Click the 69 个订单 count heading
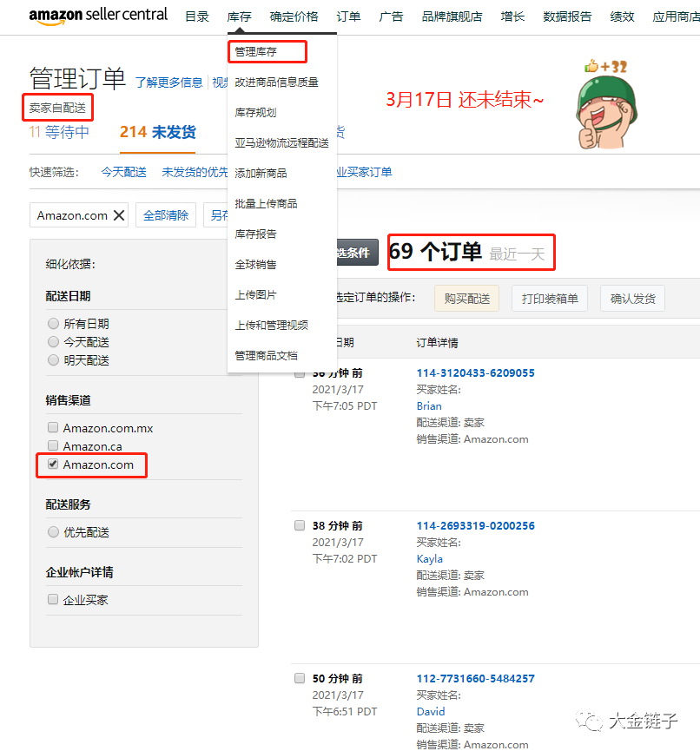 click(x=435, y=252)
